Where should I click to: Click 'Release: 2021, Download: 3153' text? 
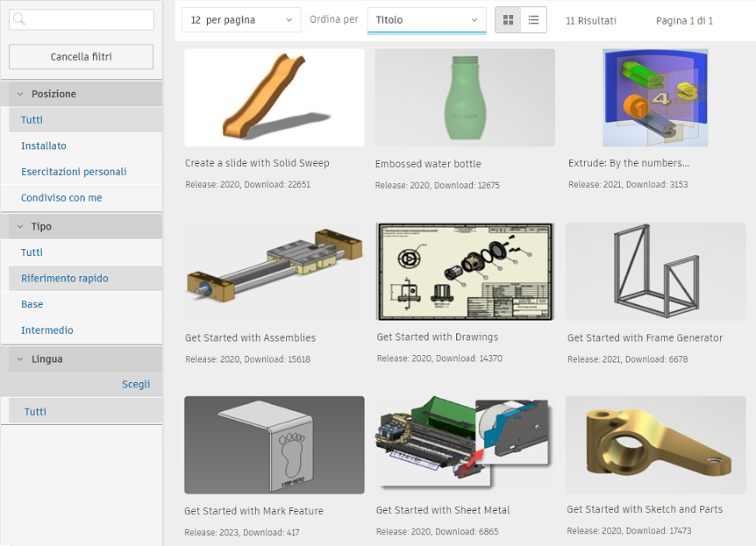coord(628,185)
